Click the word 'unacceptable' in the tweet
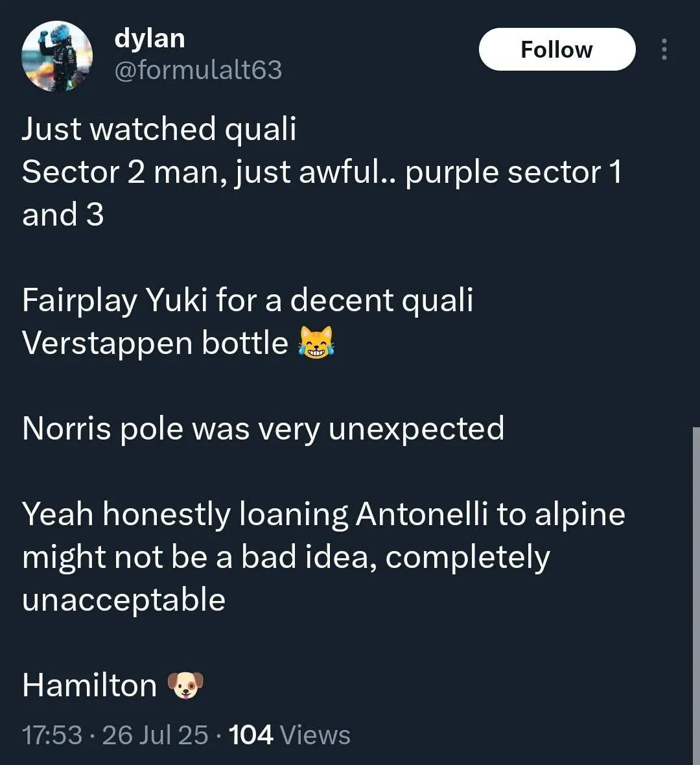Image resolution: width=700 pixels, height=765 pixels. click(x=124, y=600)
